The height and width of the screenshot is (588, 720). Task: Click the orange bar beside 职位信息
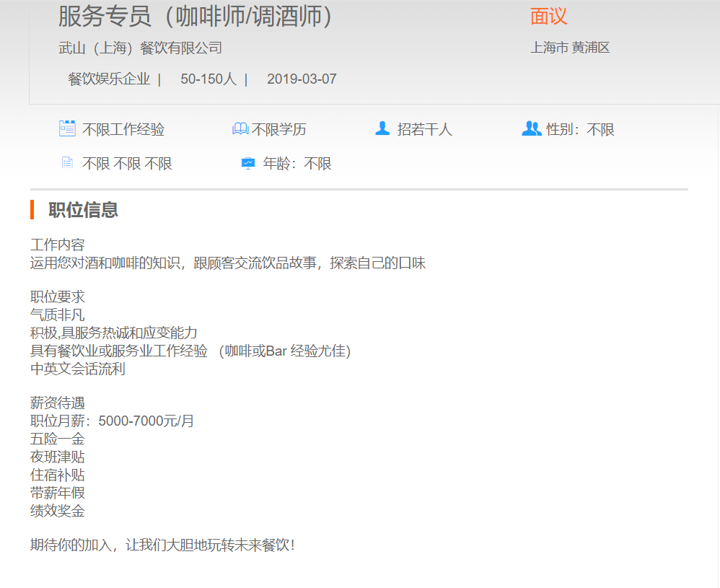coord(32,210)
